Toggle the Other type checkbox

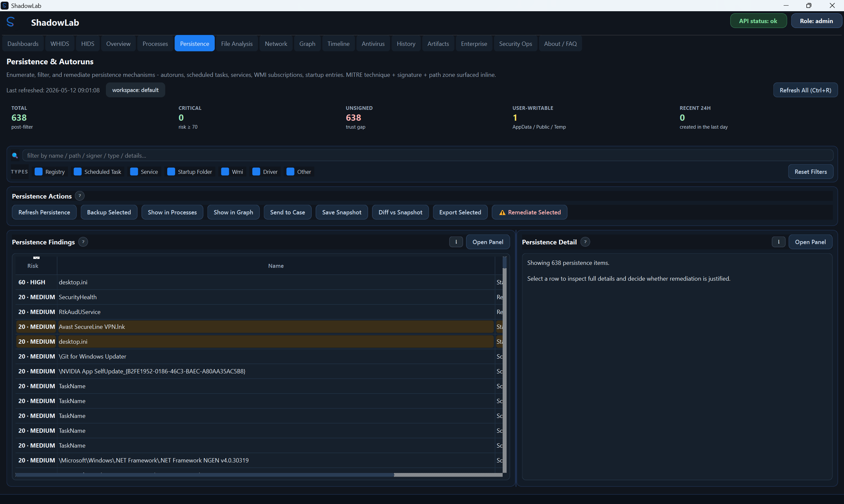[290, 172]
